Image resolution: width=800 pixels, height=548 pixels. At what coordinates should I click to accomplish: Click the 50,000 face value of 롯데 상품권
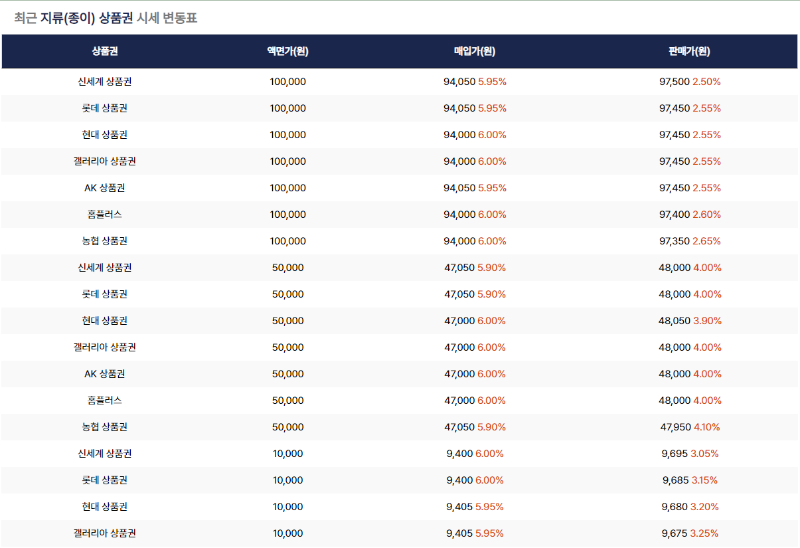[288, 294]
